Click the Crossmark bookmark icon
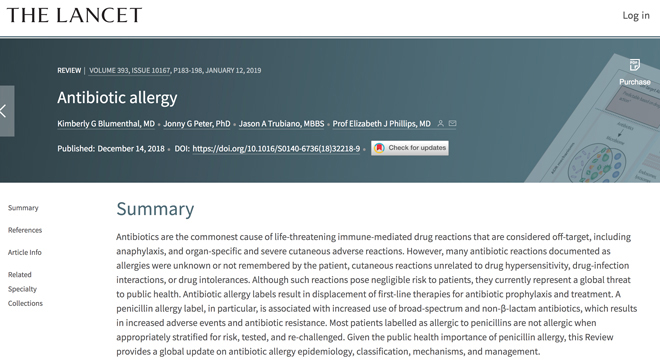 coord(379,148)
